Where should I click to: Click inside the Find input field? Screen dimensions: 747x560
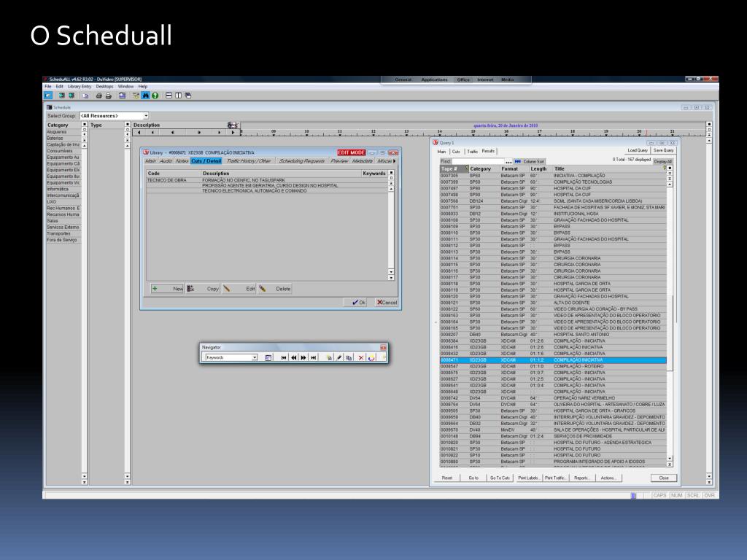(478, 162)
